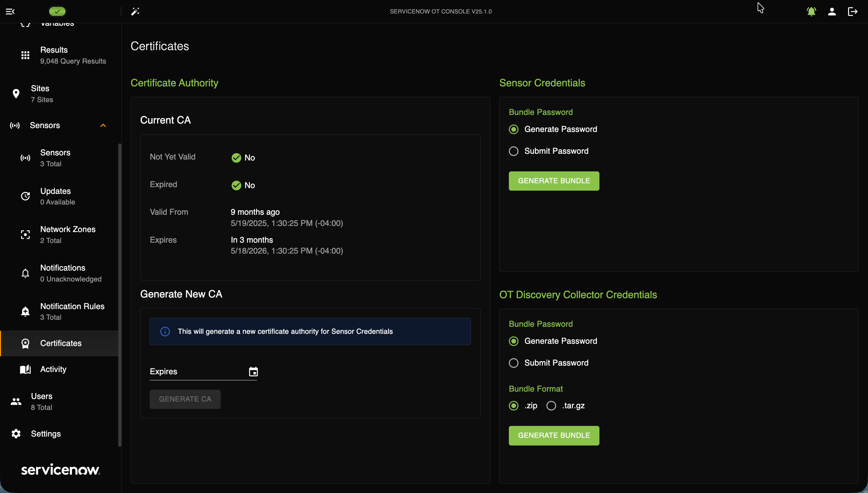868x493 pixels.
Task: Click 'OT Discovery Collector Credentials' heading
Action: [578, 295]
